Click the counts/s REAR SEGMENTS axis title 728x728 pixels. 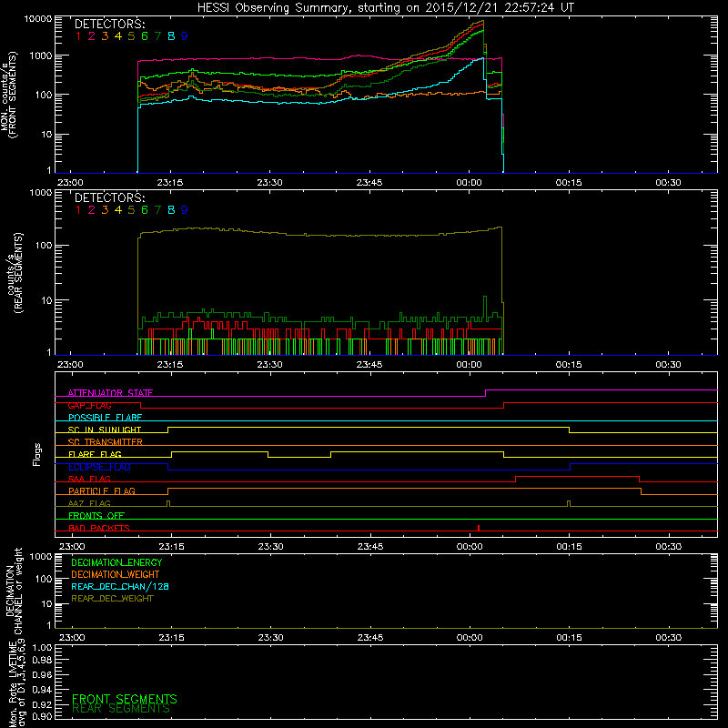14,273
